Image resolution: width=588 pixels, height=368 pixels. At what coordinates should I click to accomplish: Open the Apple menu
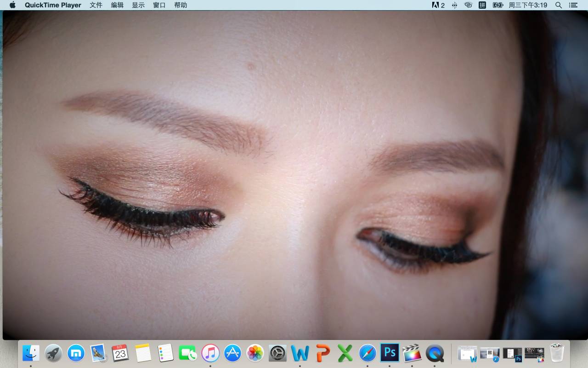click(12, 5)
